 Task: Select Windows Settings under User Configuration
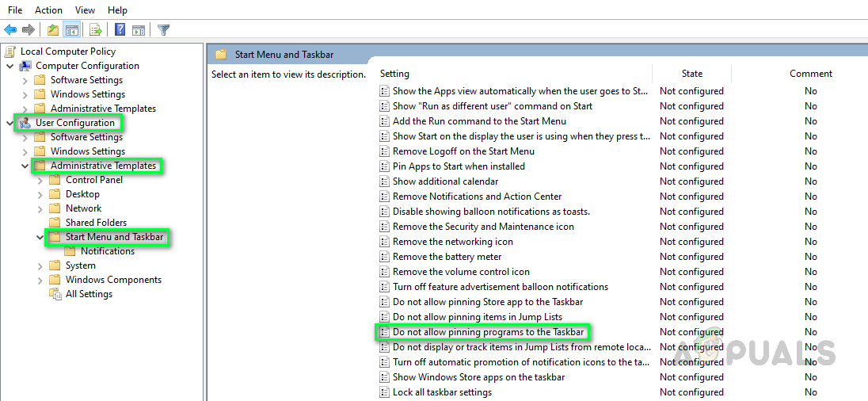87,151
